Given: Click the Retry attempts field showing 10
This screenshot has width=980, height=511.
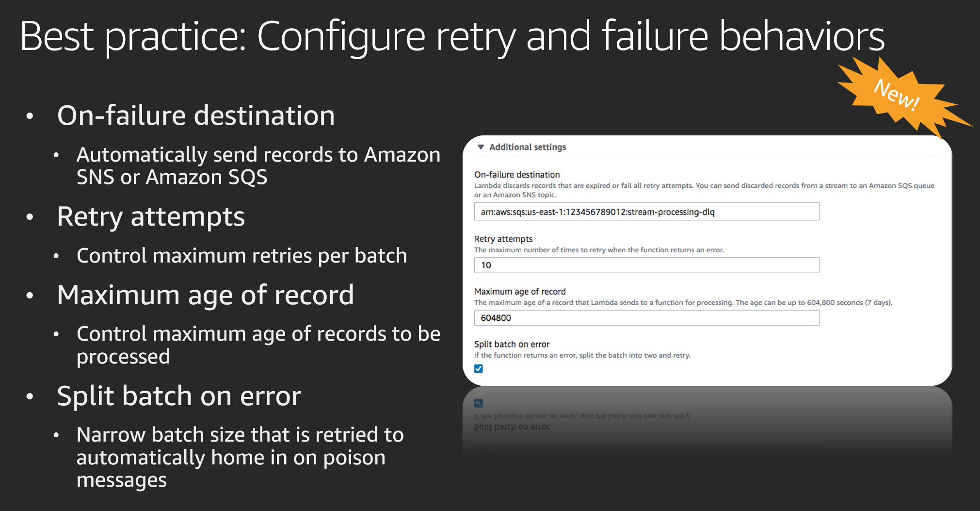Looking at the screenshot, I should (646, 265).
